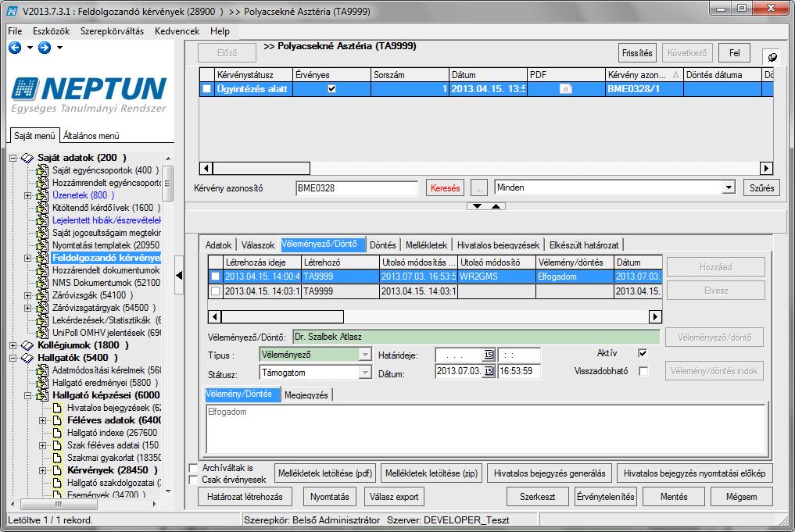Click the Mellékletek letöltése (pdf) button

(x=325, y=473)
